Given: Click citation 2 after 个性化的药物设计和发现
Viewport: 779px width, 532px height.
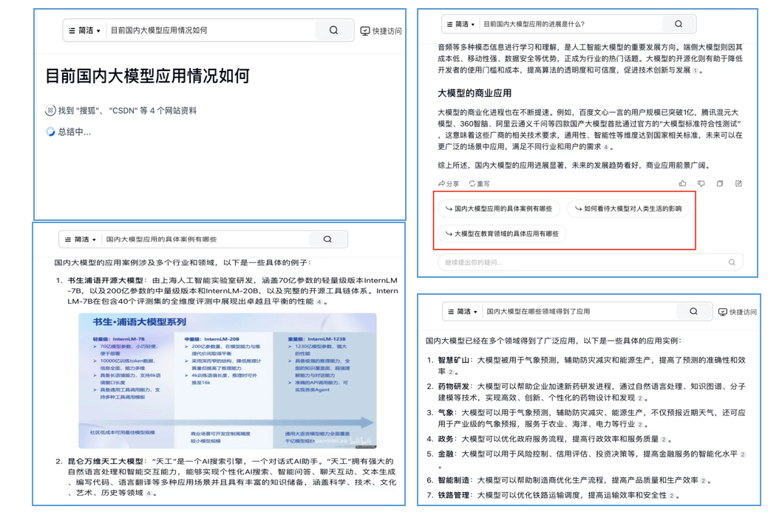Looking at the screenshot, I should [x=640, y=398].
